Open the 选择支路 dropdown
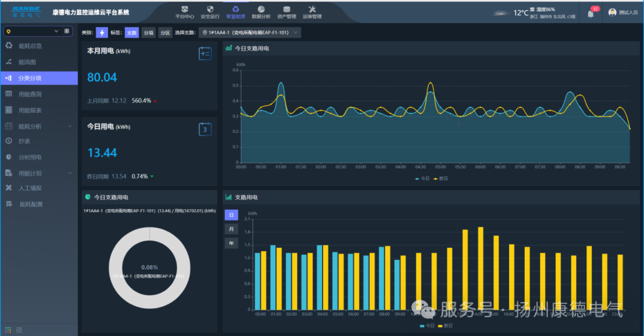 tap(249, 33)
